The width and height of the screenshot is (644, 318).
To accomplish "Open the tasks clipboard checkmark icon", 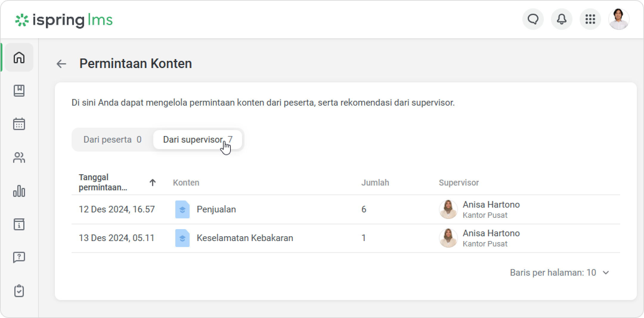I will 19,291.
